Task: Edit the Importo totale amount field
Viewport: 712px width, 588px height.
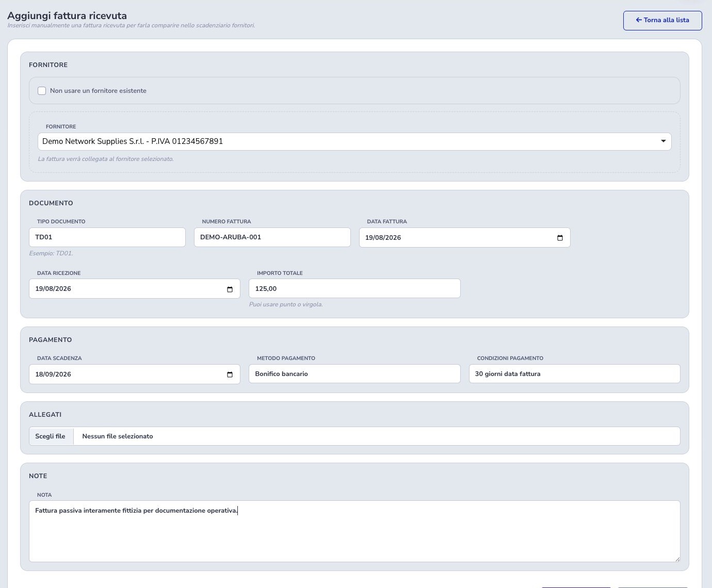Action: point(354,288)
